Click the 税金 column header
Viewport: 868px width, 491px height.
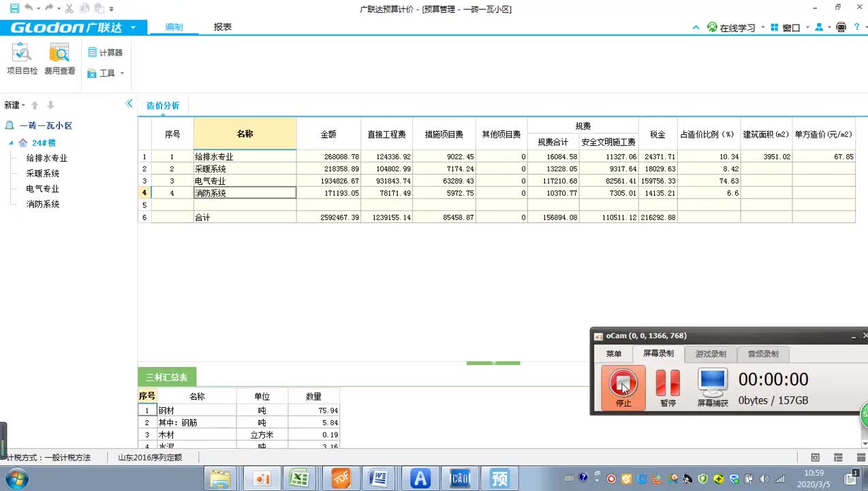(657, 134)
